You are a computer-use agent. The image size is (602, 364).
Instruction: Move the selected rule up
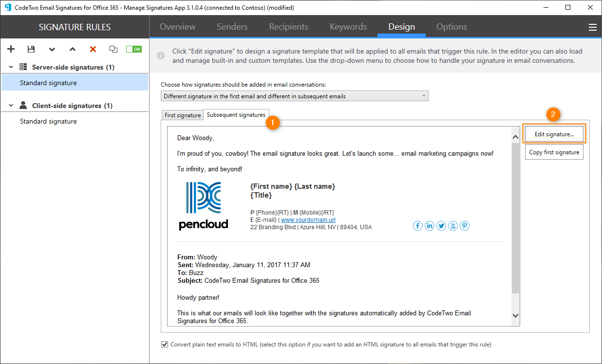click(72, 49)
